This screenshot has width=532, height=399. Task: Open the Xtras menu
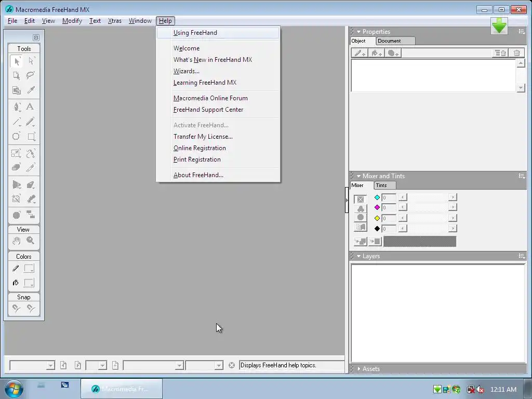tap(115, 21)
